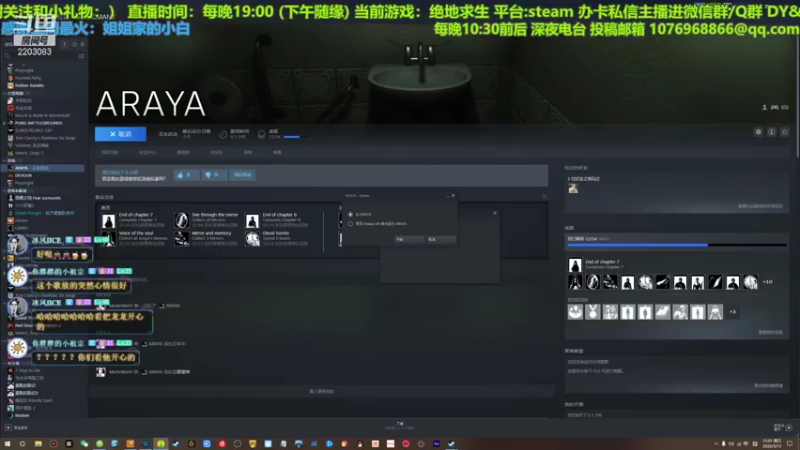The image size is (800, 450).
Task: Click the add game plus icon at bottom left
Action: point(8,428)
